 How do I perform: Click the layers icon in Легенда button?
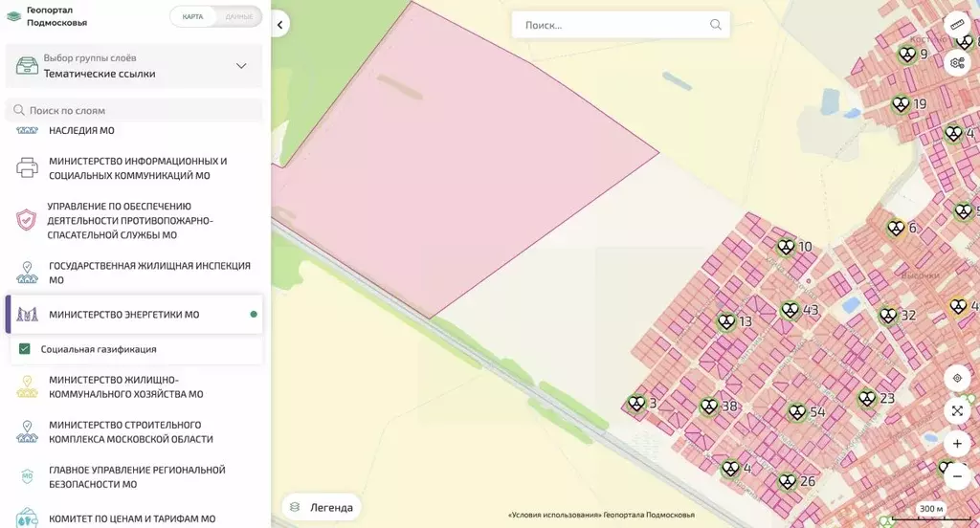click(296, 507)
